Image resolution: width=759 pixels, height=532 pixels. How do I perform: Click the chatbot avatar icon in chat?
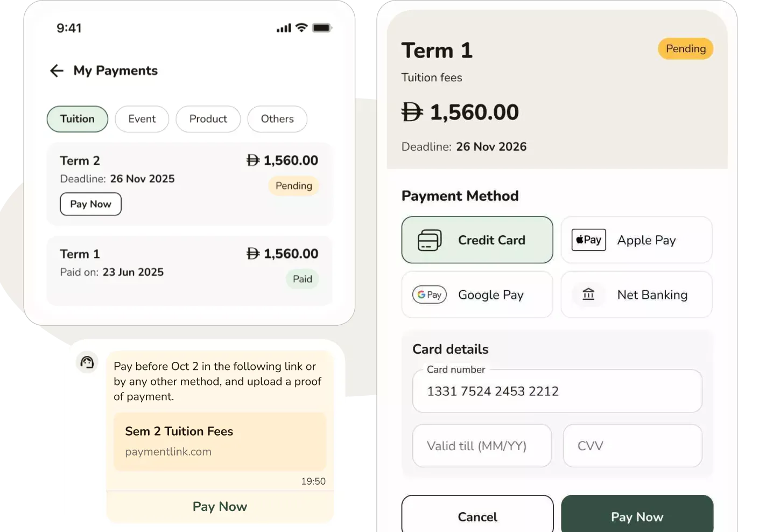[87, 362]
